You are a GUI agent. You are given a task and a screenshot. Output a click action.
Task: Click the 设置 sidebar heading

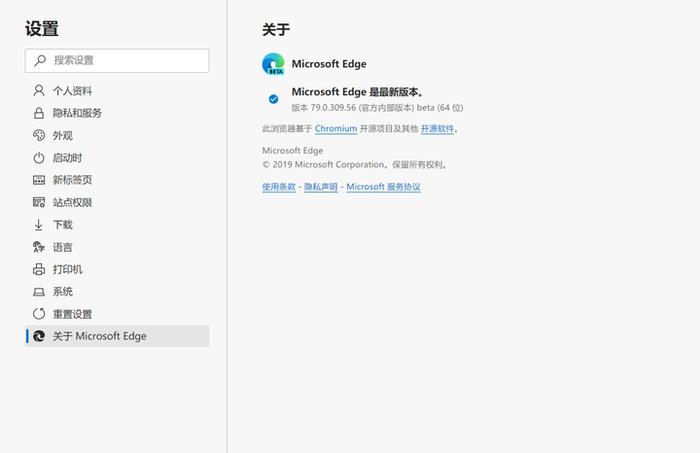click(42, 29)
